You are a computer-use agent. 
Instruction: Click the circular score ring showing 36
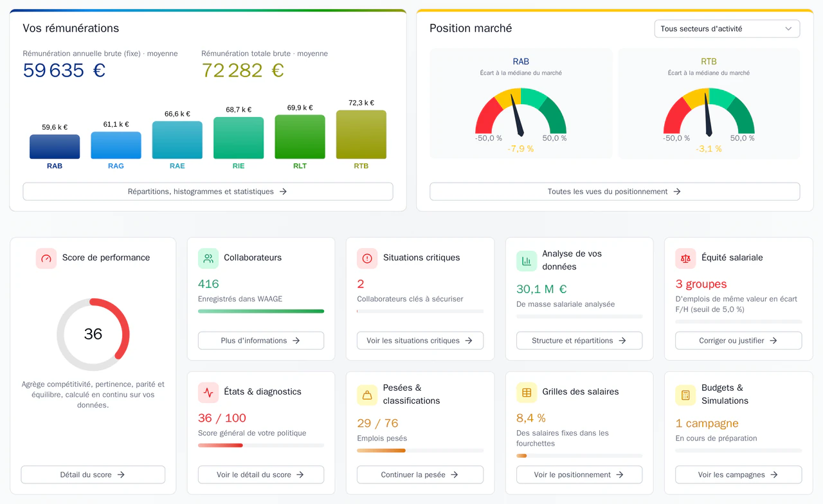tap(93, 334)
